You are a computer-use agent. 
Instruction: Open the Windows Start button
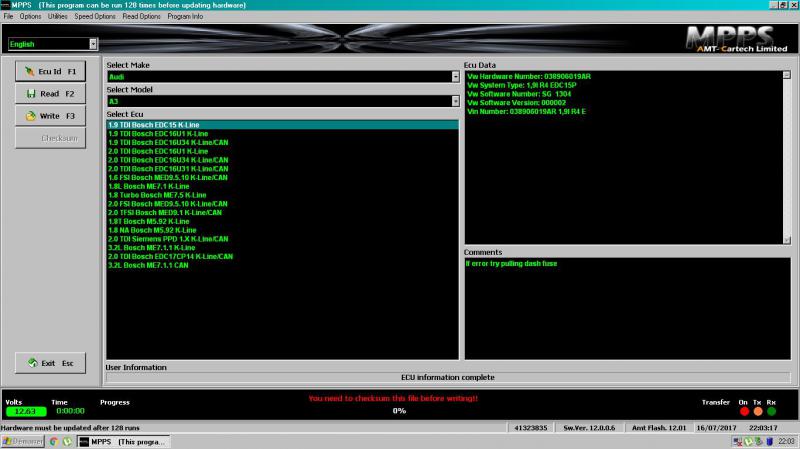[x=23, y=441]
